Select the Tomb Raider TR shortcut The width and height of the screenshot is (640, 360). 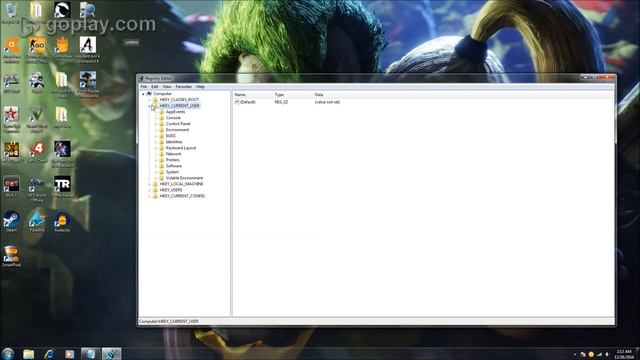[x=62, y=187]
